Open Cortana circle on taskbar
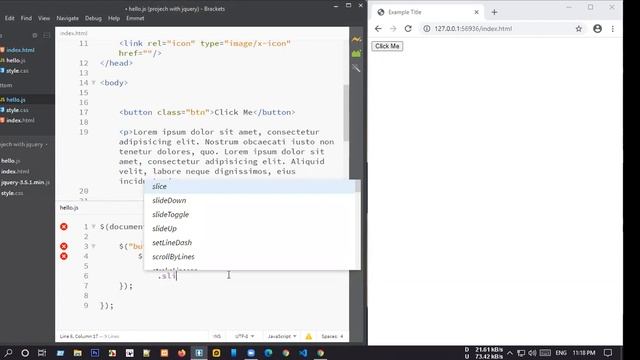 pos(25,353)
